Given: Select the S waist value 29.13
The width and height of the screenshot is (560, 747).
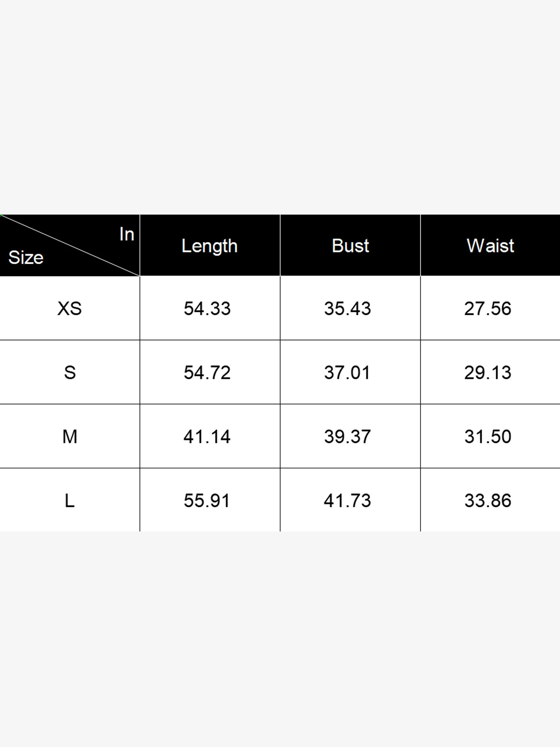Looking at the screenshot, I should tap(488, 372).
